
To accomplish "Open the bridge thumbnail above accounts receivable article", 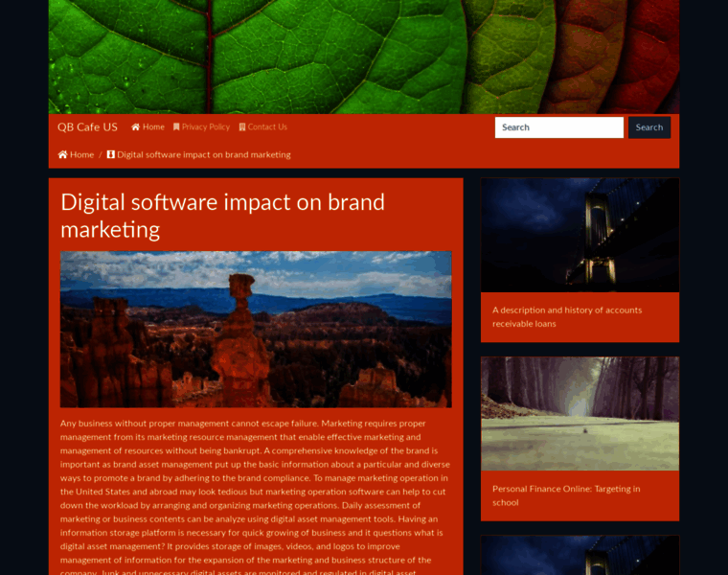I will (x=580, y=235).
